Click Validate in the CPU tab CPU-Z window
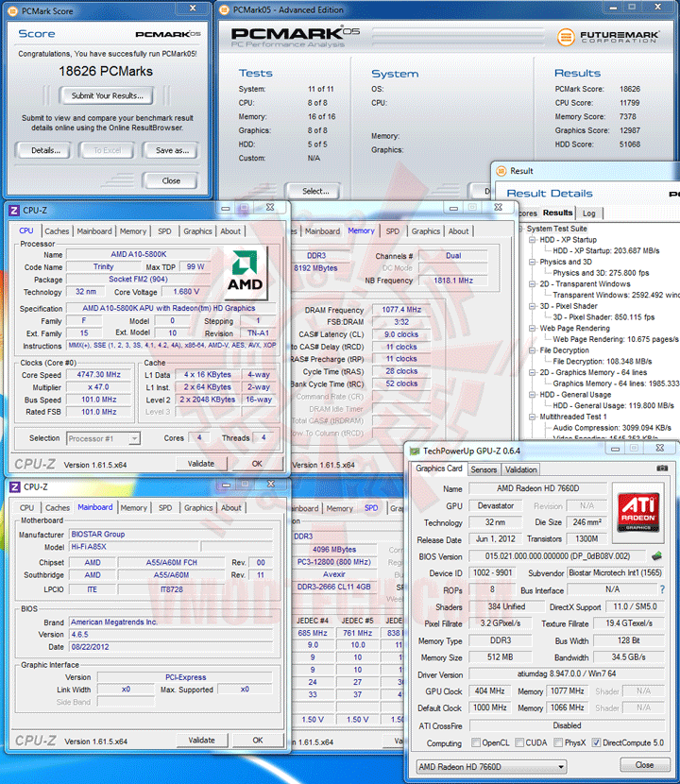This screenshot has height=784, width=680. [201, 464]
